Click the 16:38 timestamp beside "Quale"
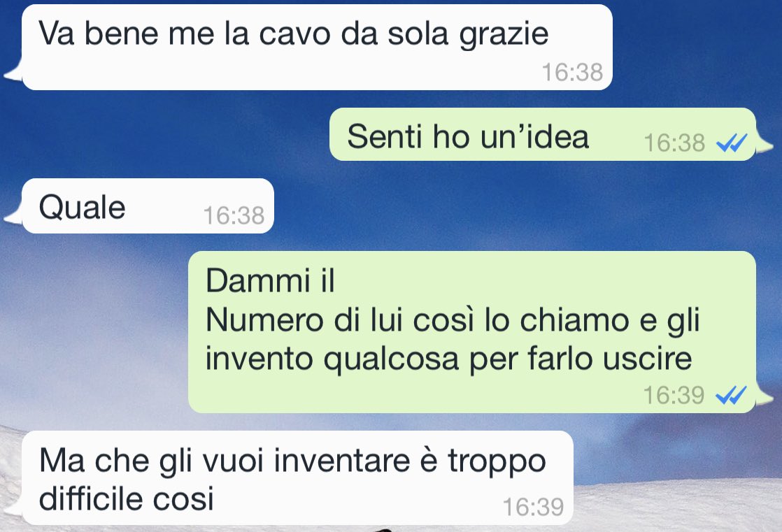 tap(234, 215)
